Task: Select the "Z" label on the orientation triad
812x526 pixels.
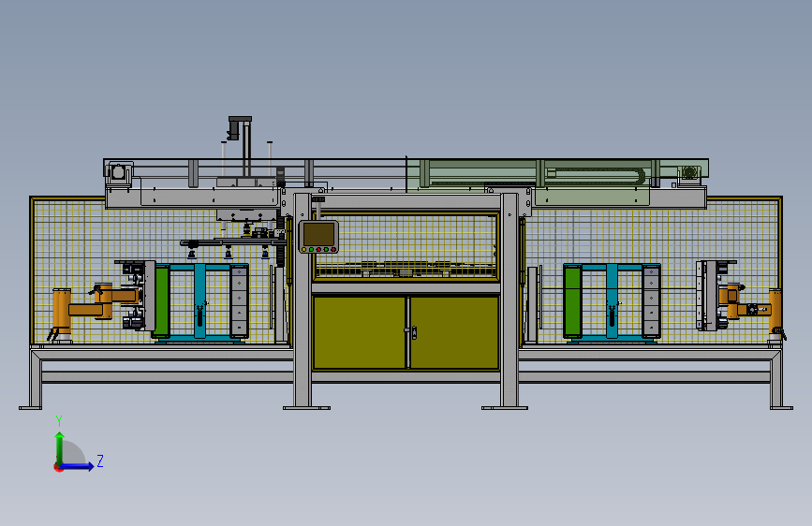Action: coord(100,460)
